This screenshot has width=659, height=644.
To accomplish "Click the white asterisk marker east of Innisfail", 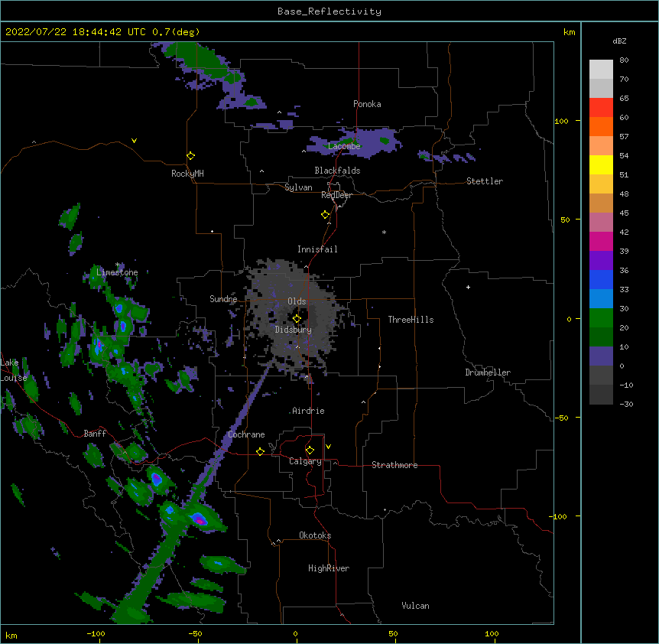I will (384, 232).
